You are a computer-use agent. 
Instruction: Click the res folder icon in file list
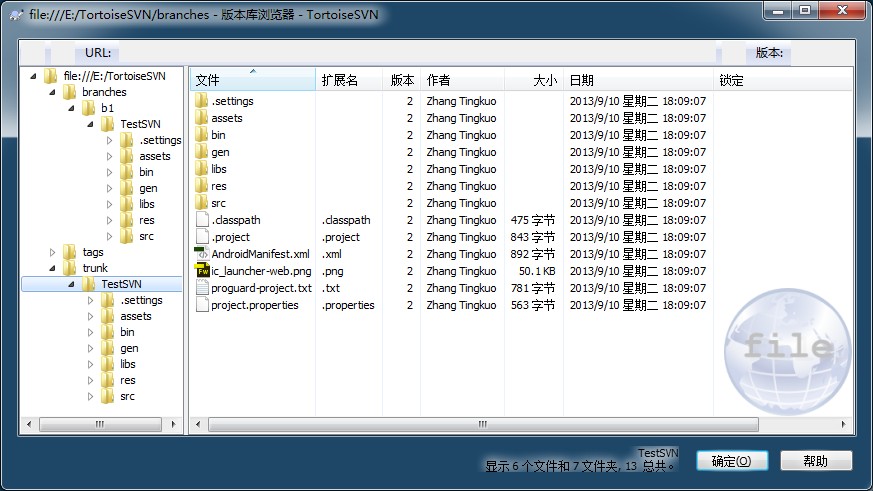coord(201,186)
